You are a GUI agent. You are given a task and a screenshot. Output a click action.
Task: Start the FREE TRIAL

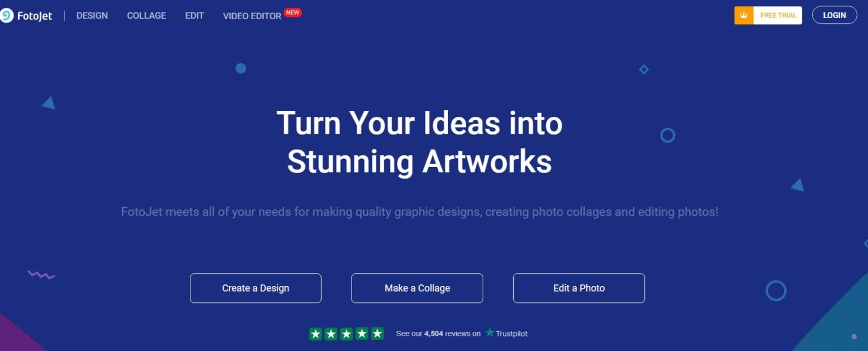tap(778, 15)
